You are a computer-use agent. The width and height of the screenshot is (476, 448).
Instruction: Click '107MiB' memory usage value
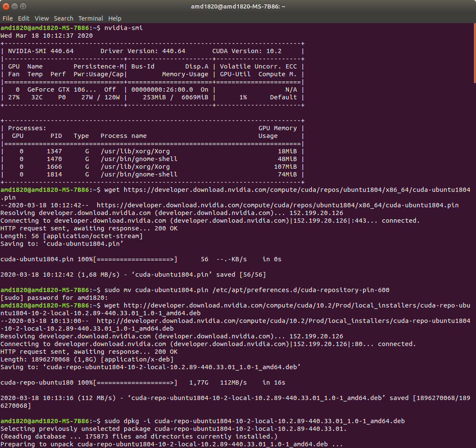point(286,167)
